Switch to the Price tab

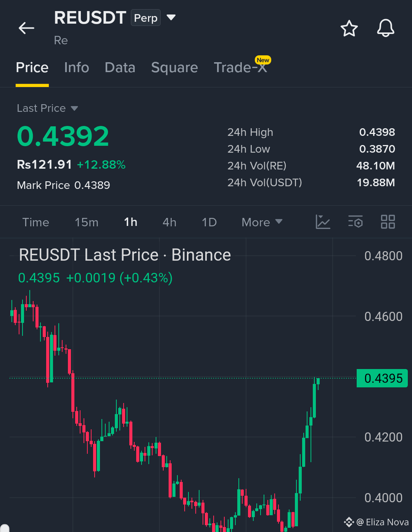click(x=32, y=68)
